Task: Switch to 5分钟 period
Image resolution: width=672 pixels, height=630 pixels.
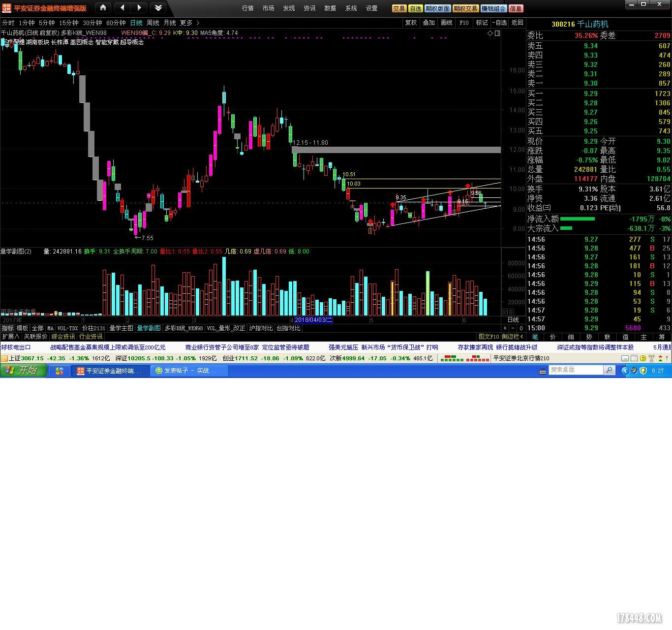Action: 47,23
